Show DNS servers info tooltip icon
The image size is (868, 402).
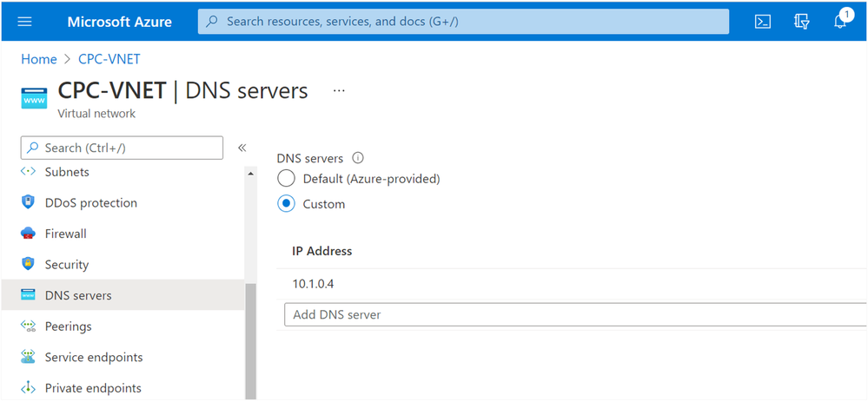358,158
